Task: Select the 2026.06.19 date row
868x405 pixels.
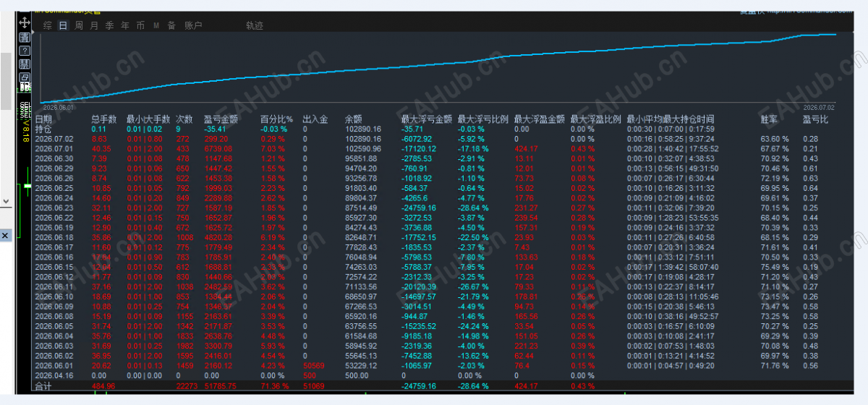Action: 54,227
